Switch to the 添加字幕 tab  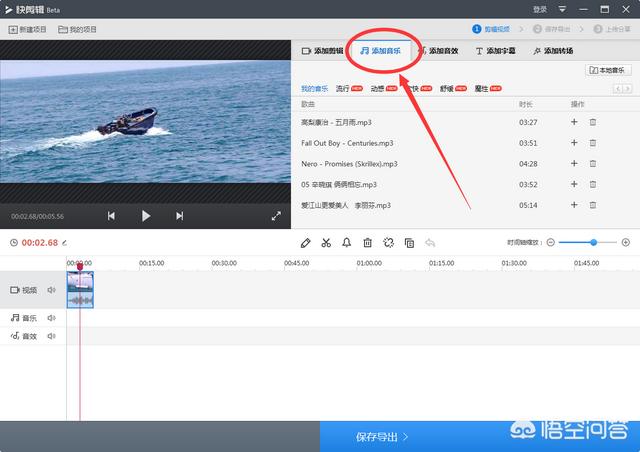pos(496,51)
